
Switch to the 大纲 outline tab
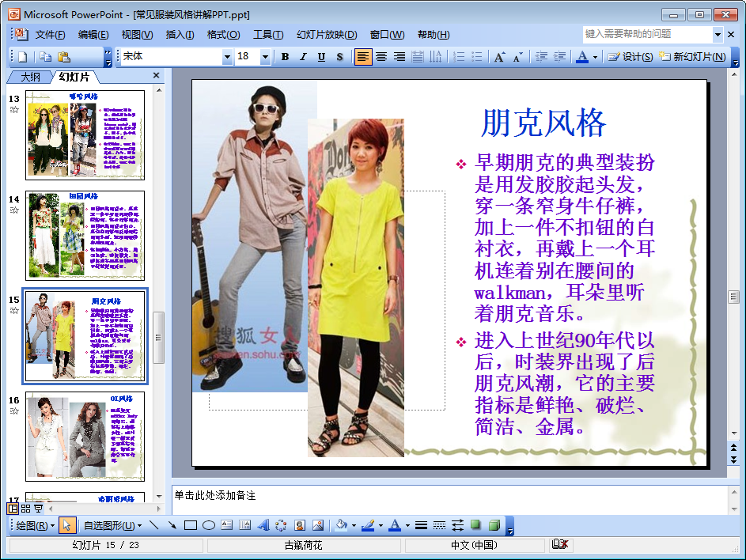coord(30,77)
